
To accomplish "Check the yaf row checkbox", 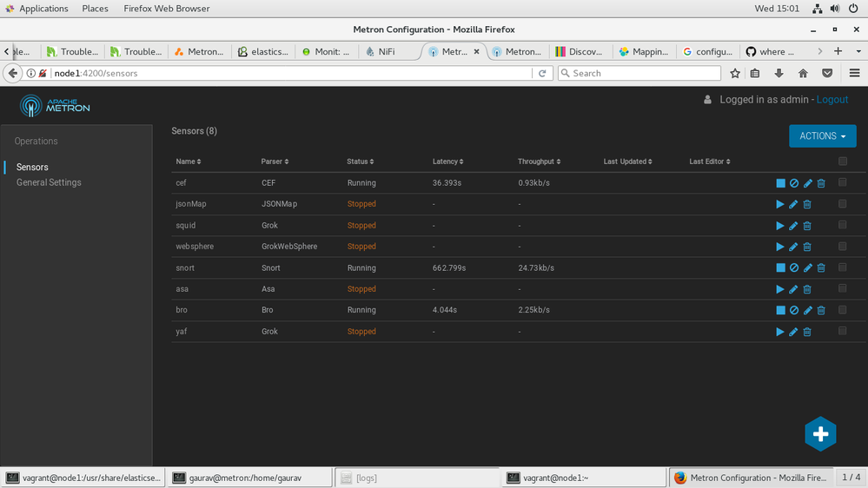I will [x=843, y=331].
